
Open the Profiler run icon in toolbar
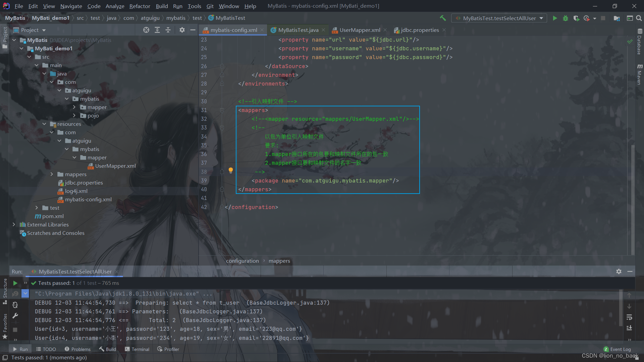(x=586, y=18)
